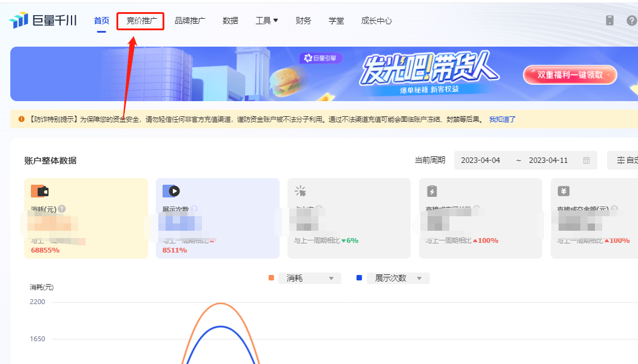Click the orange legend swatch beside 消耗
This screenshot has width=638, height=364.
(272, 278)
